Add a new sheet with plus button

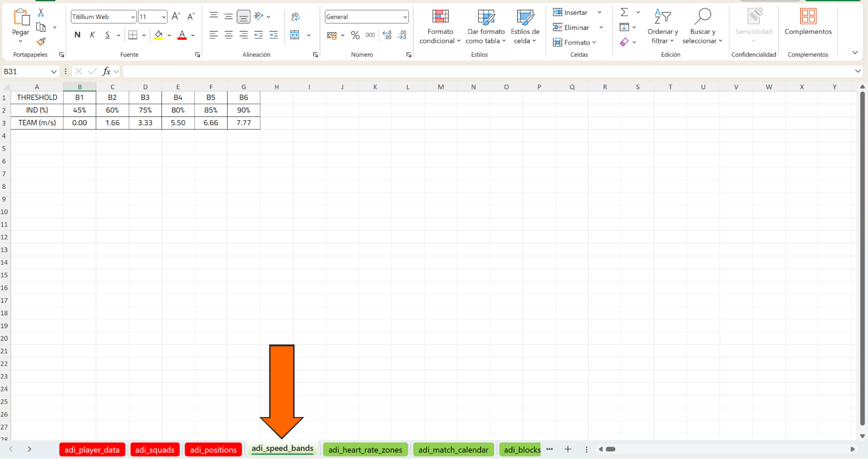(x=568, y=449)
